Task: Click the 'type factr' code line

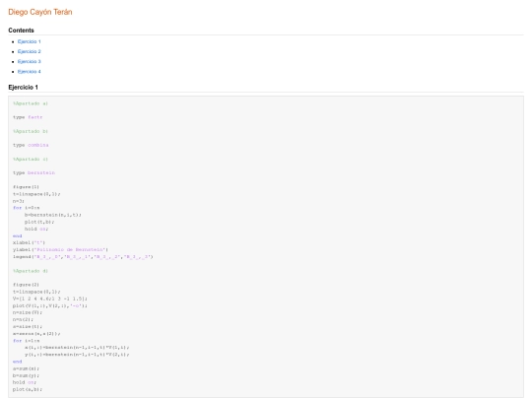Action: pos(28,117)
